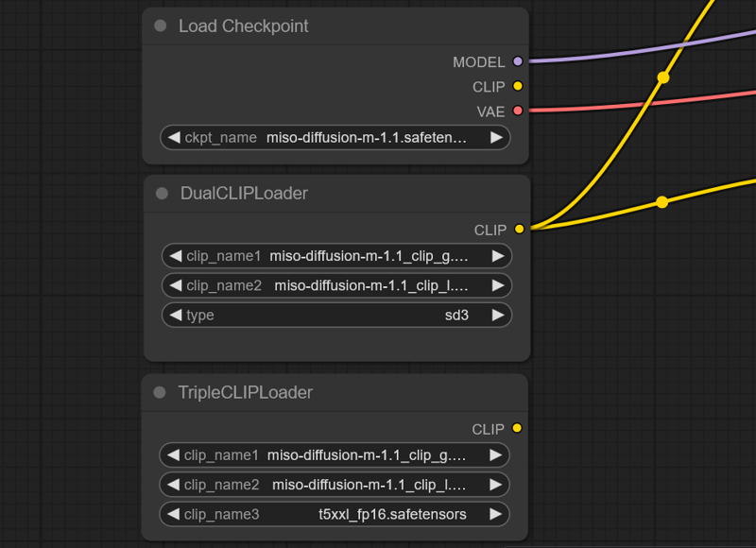
Task: Click the VAE output socket on Load Checkpoint
Action: point(518,111)
